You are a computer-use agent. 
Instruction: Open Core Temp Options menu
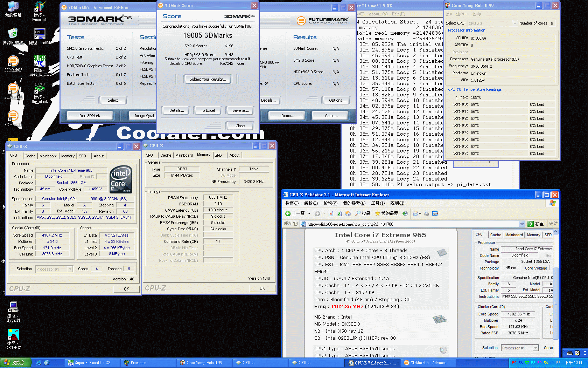(462, 14)
